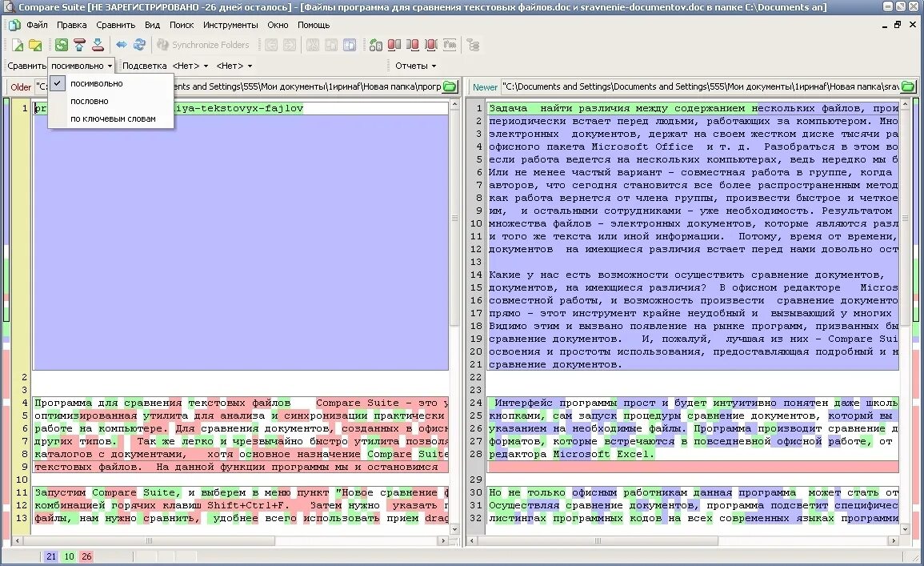Click the blue count 21 in status bar
The height and width of the screenshot is (566, 924).
click(x=51, y=556)
